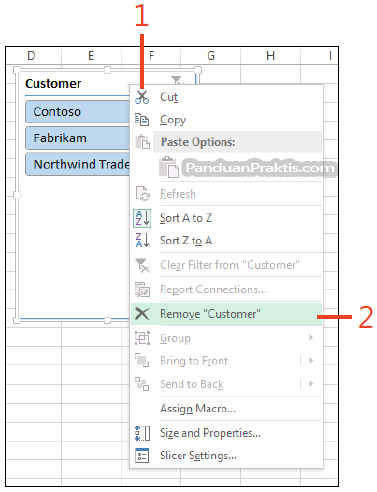Click the Customer slicer title
Screen dimensions: 377x492
(53, 84)
